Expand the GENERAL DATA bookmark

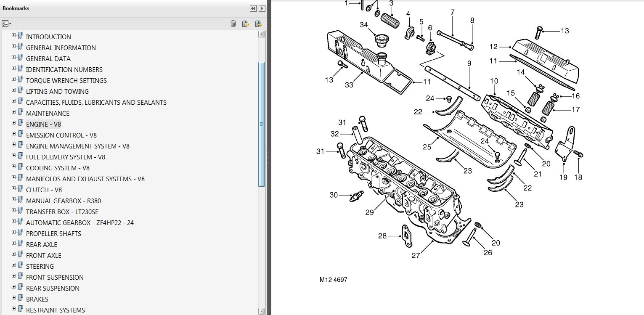point(14,57)
